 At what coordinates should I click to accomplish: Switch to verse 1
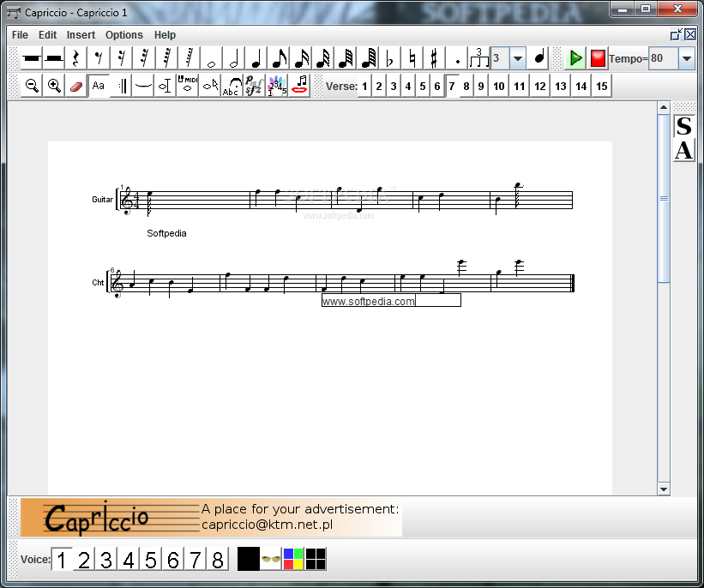pyautogui.click(x=364, y=87)
